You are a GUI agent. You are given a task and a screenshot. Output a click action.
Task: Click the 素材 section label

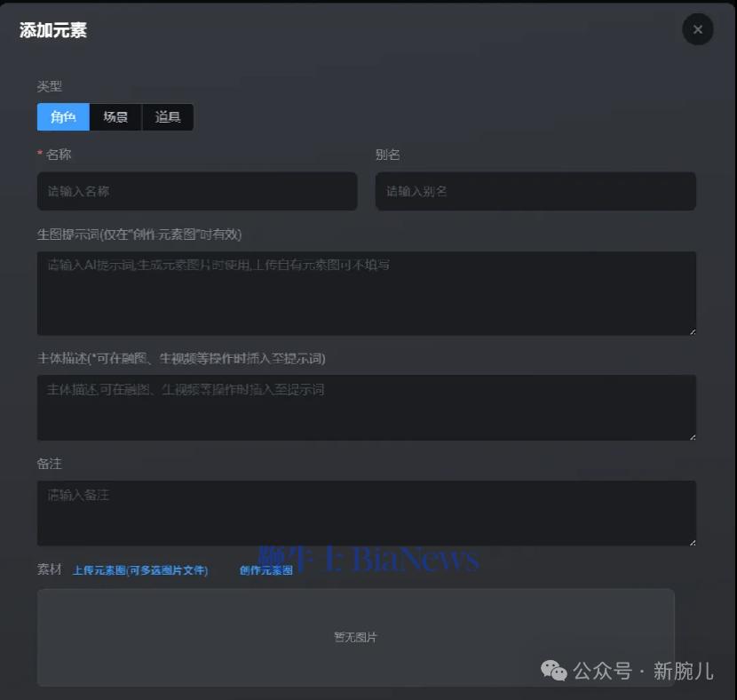point(50,569)
